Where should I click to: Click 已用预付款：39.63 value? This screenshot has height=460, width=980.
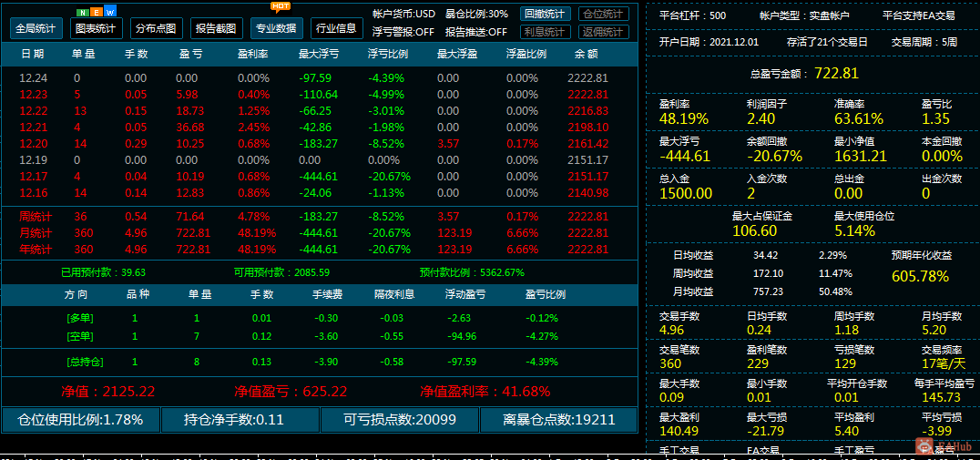103,272
